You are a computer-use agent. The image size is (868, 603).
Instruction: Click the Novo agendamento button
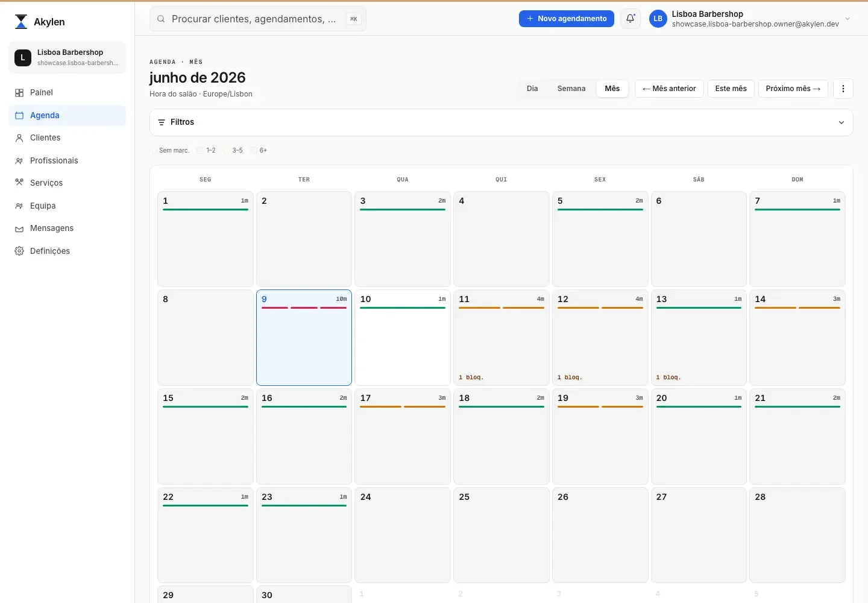tap(567, 19)
